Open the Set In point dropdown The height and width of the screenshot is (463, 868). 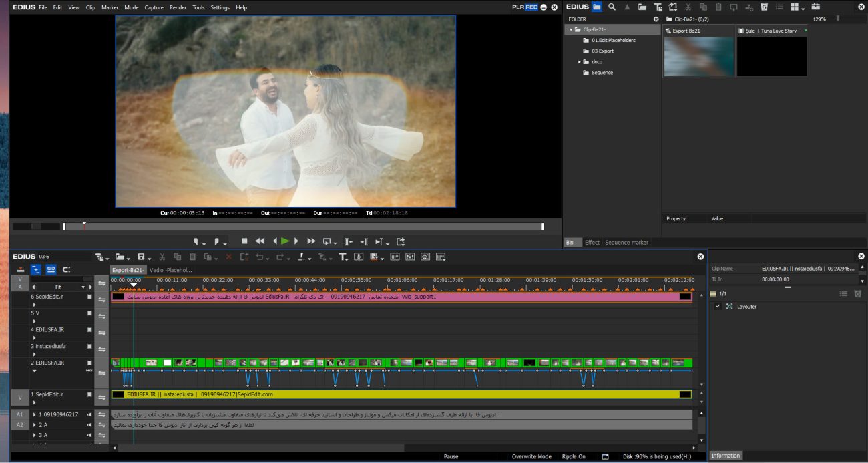[203, 243]
